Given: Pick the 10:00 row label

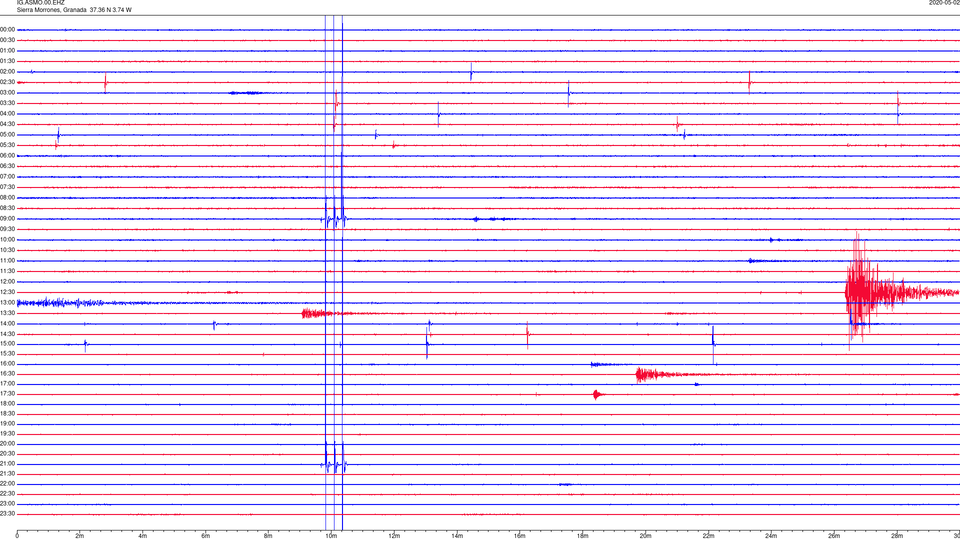Looking at the screenshot, I should [7, 239].
